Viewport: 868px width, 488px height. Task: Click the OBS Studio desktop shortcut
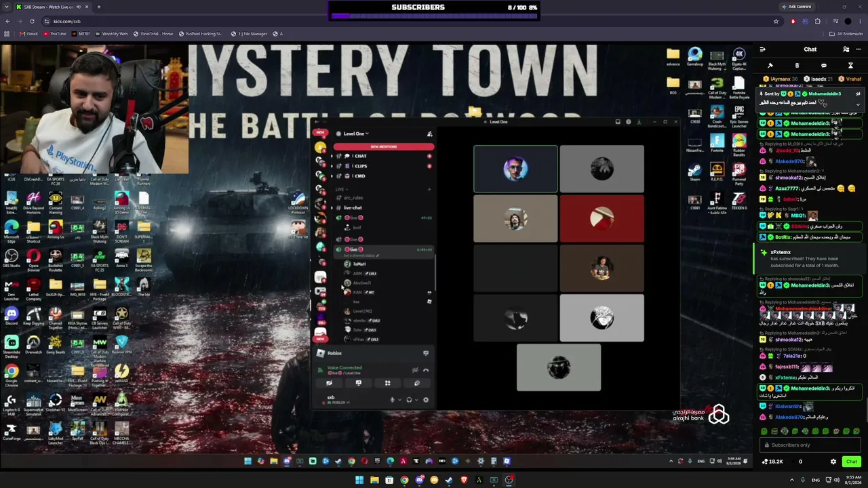pyautogui.click(x=12, y=259)
